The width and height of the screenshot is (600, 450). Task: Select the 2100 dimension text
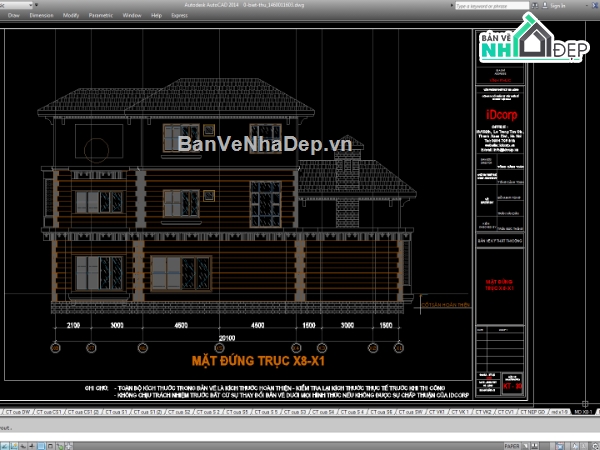73,325
